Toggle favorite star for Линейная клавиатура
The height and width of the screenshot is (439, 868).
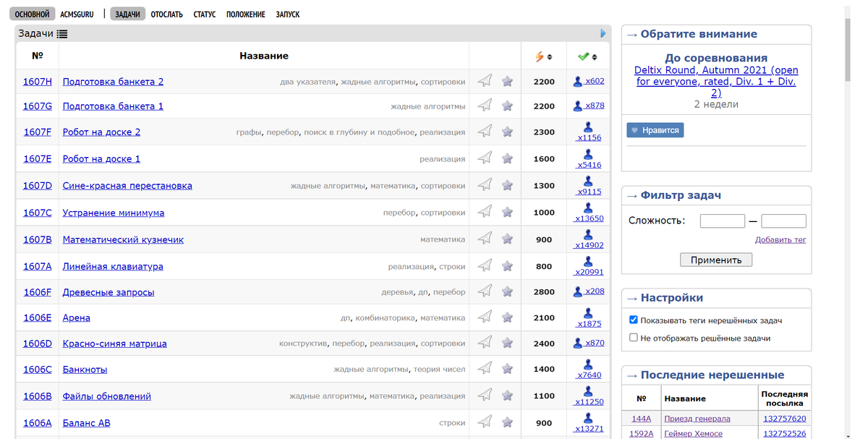(508, 265)
